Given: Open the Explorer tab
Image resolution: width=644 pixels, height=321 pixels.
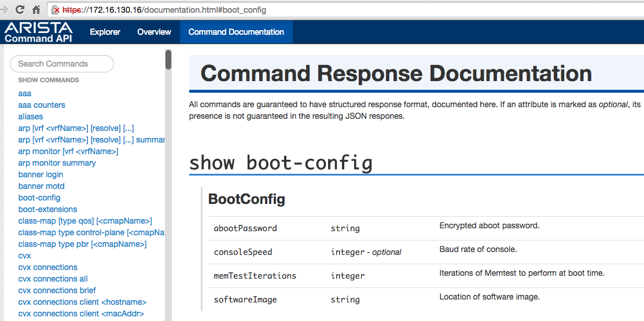Looking at the screenshot, I should point(105,32).
